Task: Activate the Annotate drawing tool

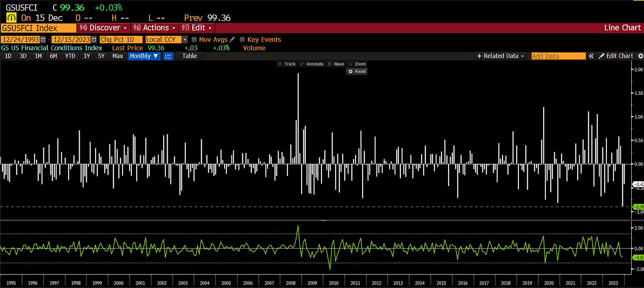Action: click(312, 64)
